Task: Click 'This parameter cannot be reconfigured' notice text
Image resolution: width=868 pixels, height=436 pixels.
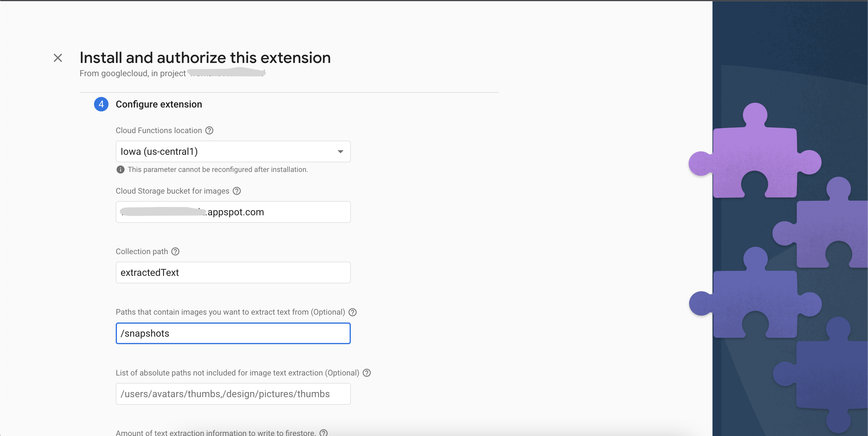Action: (x=218, y=169)
